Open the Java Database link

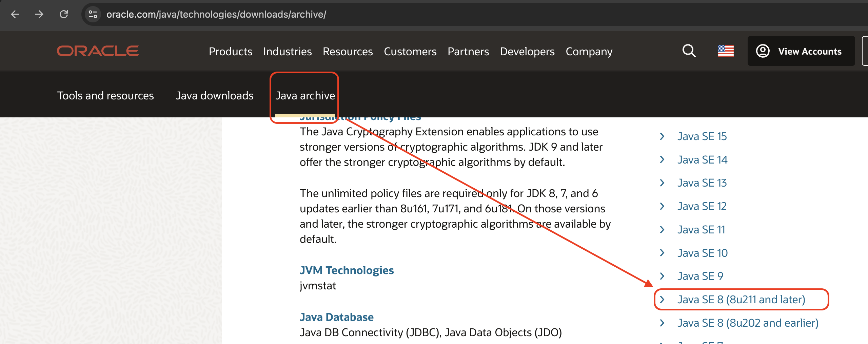[x=336, y=317]
